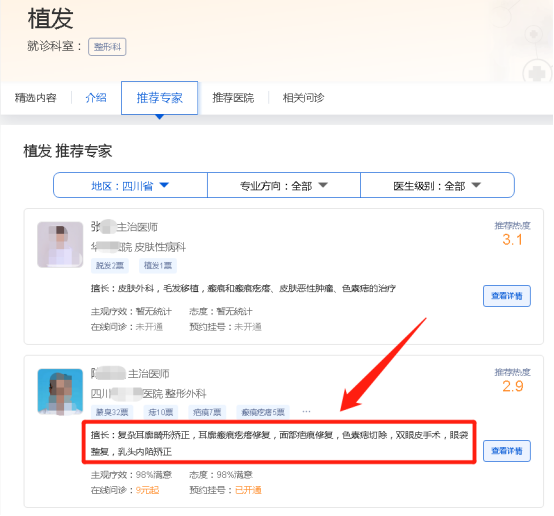Click the 疤痕7票 tag

(x=207, y=412)
